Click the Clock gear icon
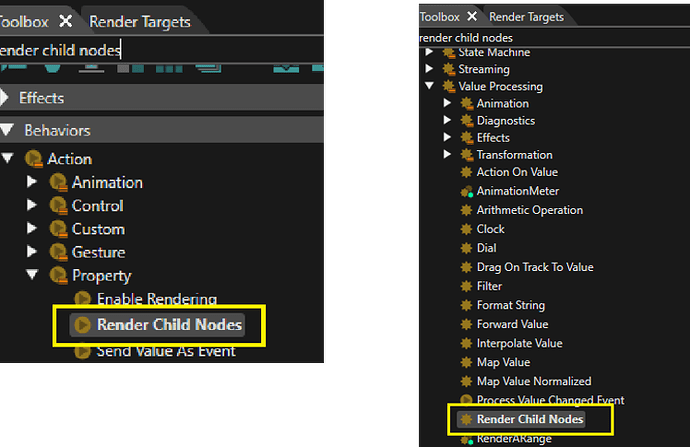This screenshot has height=447, width=690. click(466, 229)
